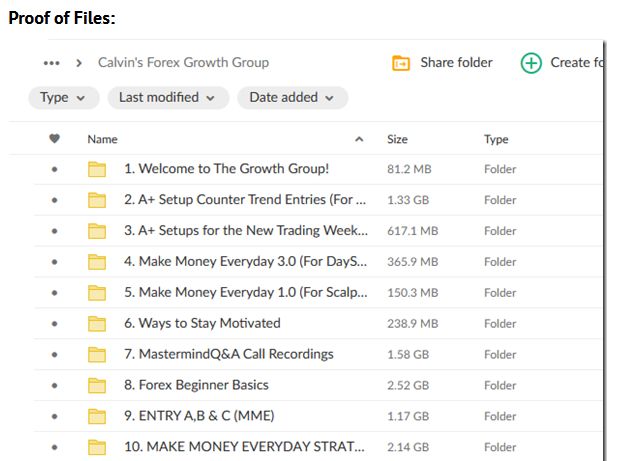Image resolution: width=619 pixels, height=461 pixels.
Task: Click the 1.33 GB size value
Action: tap(408, 200)
